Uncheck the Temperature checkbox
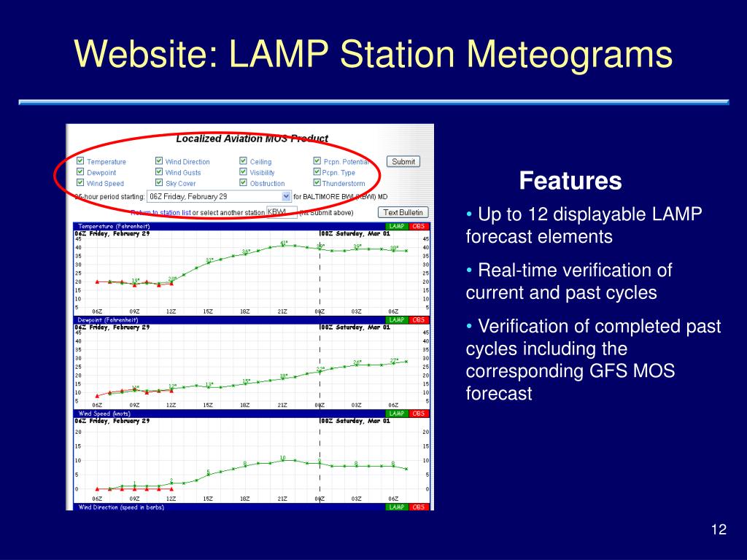The height and width of the screenshot is (560, 747). 80,161
